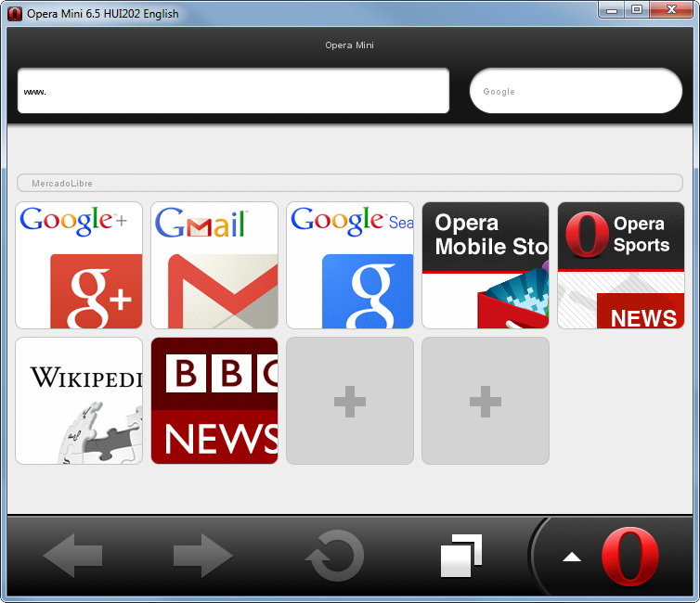Click the Opera icon in the title bar

15,14
